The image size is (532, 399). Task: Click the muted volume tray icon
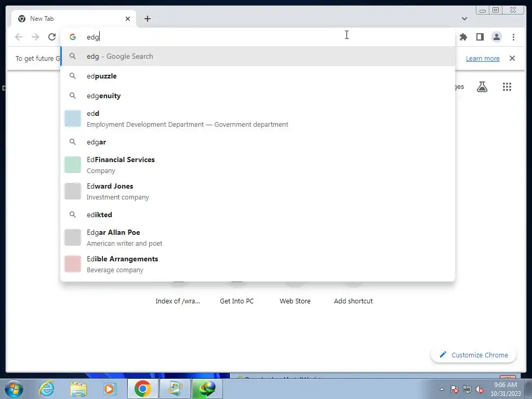click(480, 389)
